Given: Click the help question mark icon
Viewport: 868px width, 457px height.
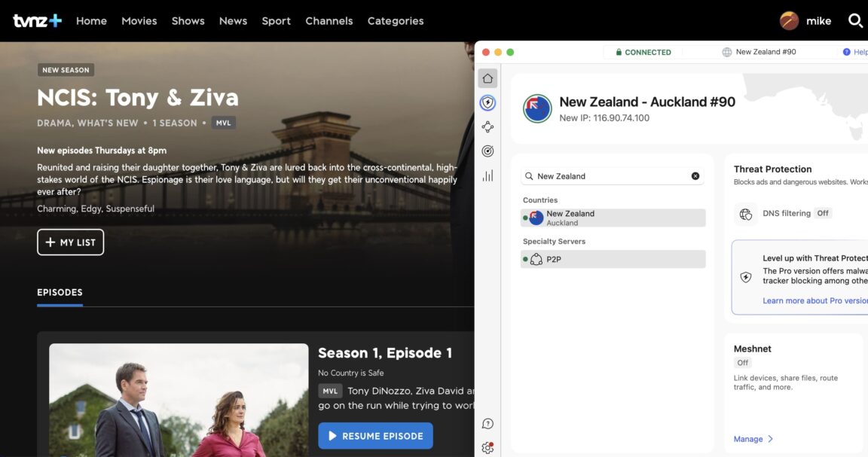Looking at the screenshot, I should [487, 423].
